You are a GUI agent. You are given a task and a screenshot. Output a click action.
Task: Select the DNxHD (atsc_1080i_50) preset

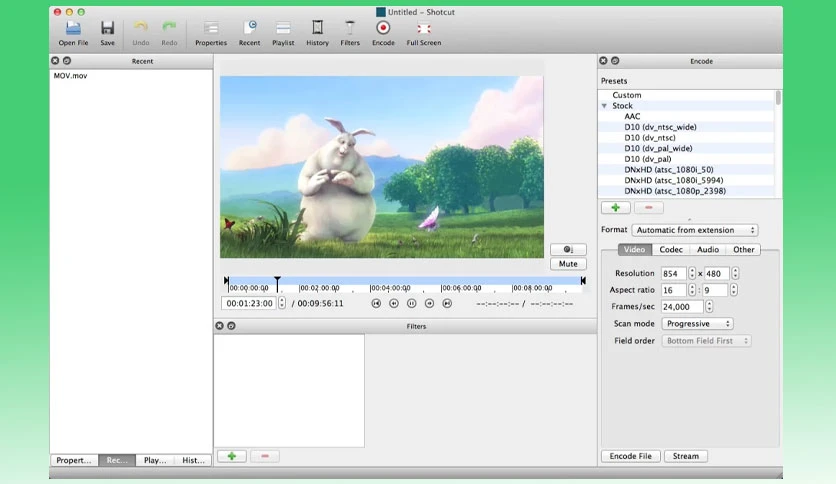(669, 170)
